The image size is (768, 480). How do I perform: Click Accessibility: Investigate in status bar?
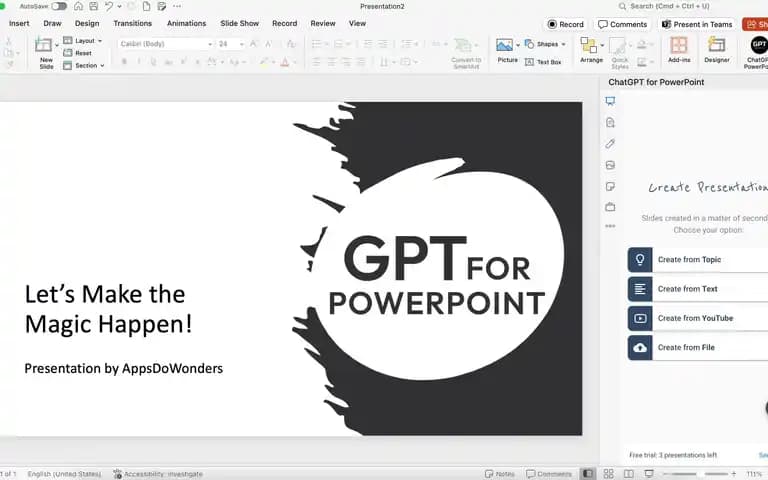158,474
